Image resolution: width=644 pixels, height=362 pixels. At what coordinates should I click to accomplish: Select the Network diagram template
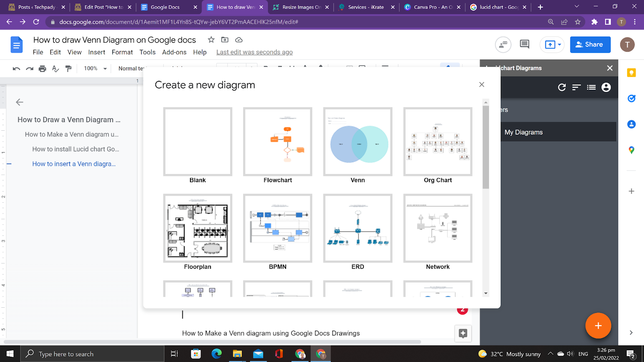[x=438, y=228]
